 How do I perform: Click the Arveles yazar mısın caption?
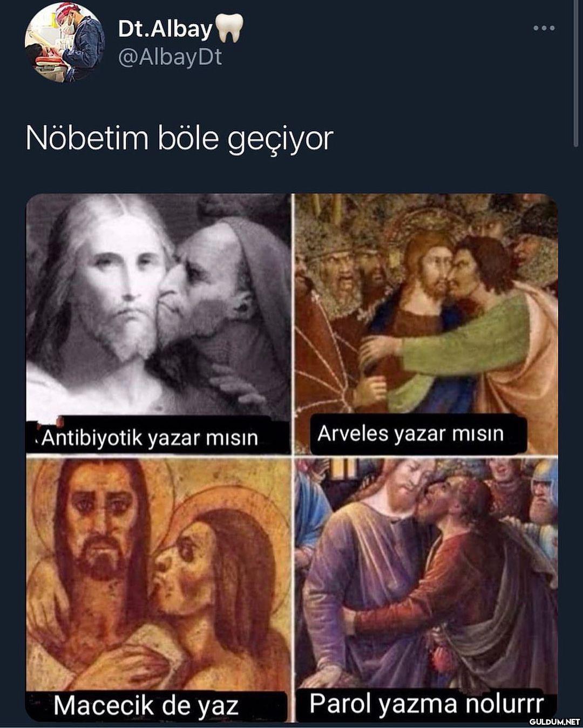pos(410,433)
